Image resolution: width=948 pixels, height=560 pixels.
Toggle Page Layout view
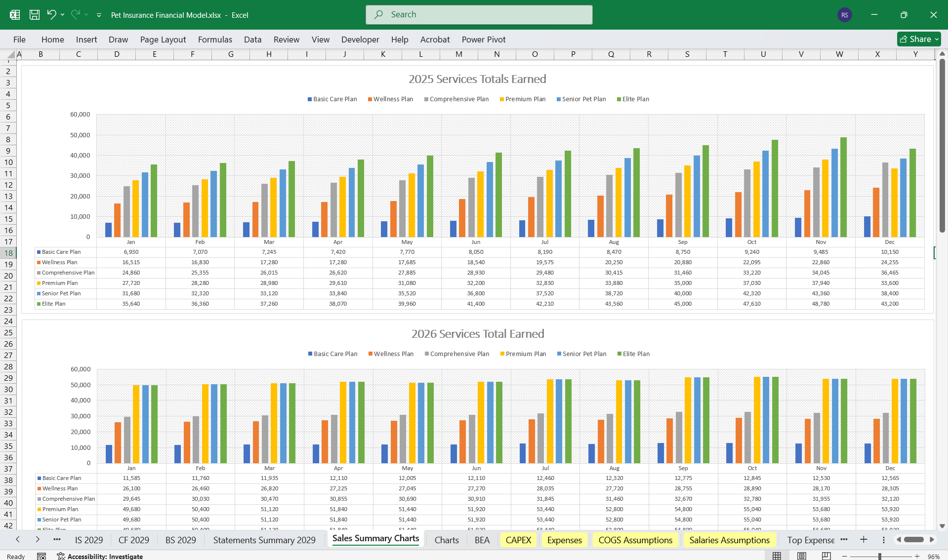(801, 556)
